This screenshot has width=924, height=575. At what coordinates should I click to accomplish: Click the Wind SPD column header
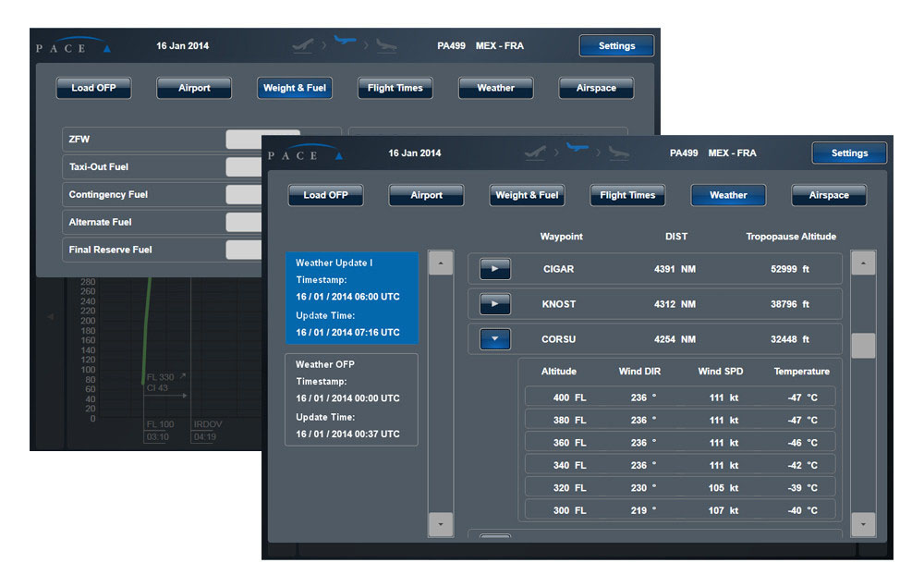click(721, 372)
